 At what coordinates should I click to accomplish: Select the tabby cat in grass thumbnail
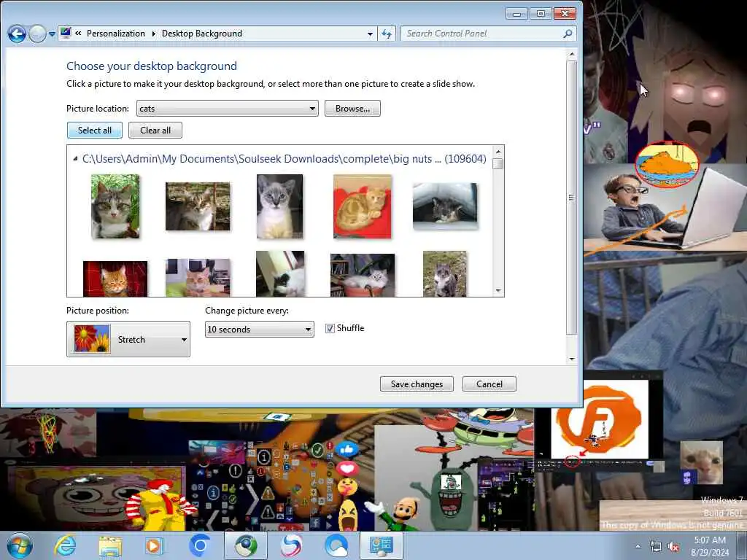point(115,206)
